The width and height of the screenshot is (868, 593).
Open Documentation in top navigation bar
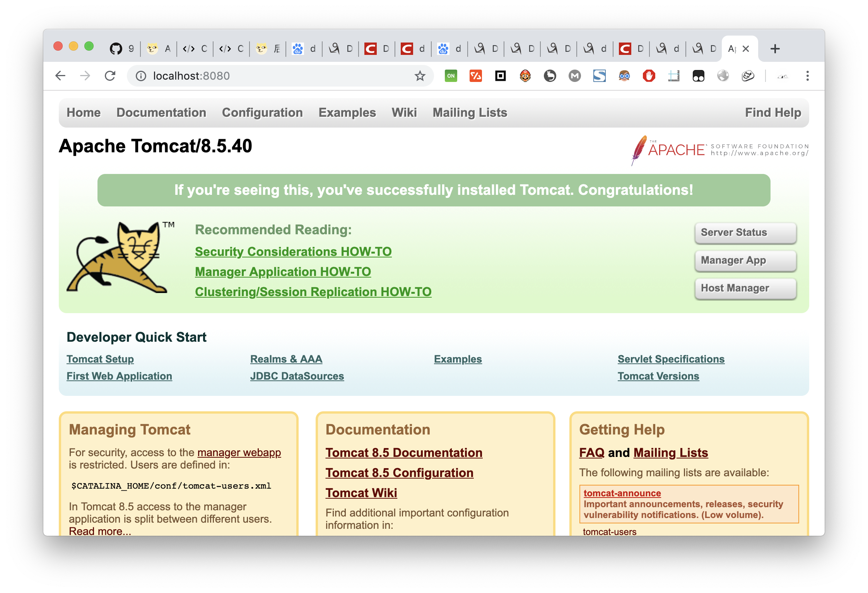pyautogui.click(x=161, y=112)
